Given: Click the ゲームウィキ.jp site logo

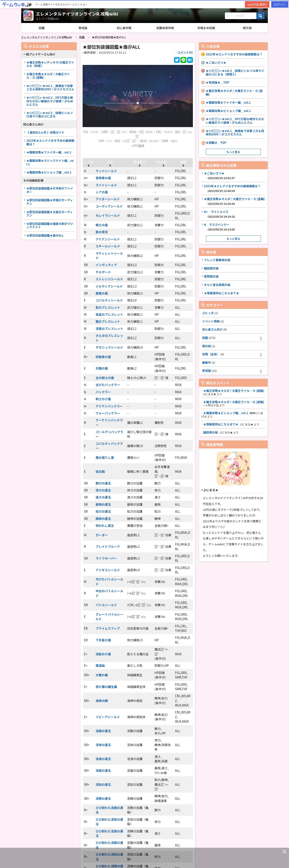Looking at the screenshot, I should 16,4.
